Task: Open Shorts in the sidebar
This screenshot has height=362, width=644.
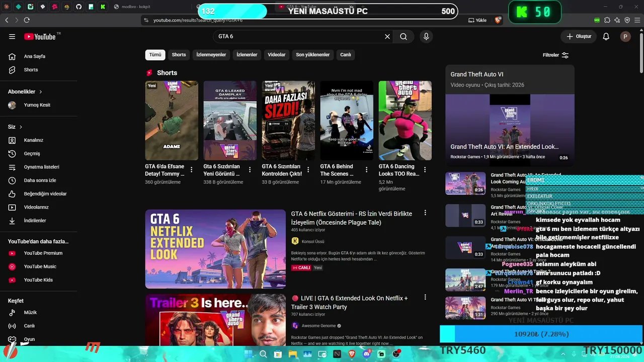Action: click(38, 70)
